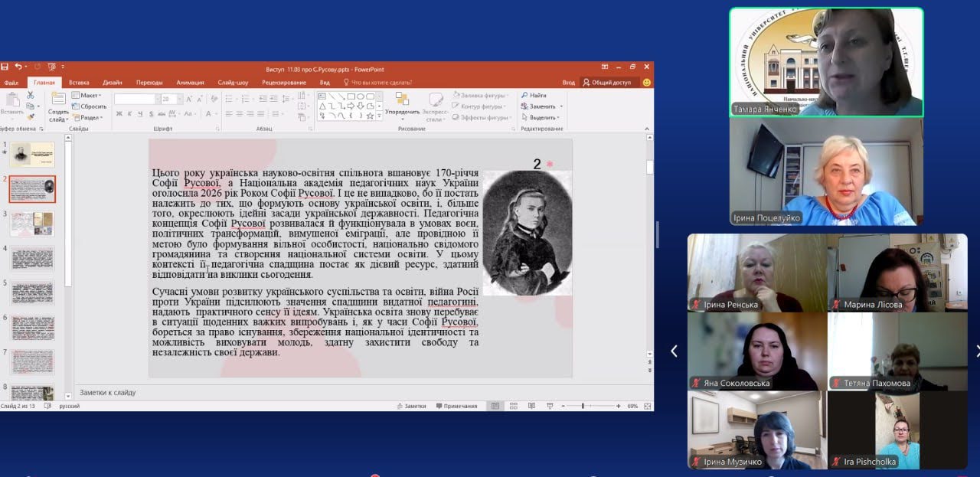Toggle Заметки notes pane in status bar
This screenshot has height=477, width=980.
point(411,406)
